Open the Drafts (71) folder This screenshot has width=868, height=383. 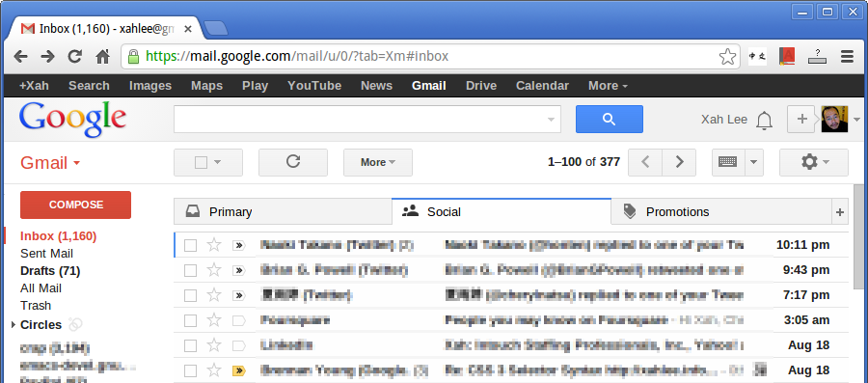pyautogui.click(x=50, y=271)
